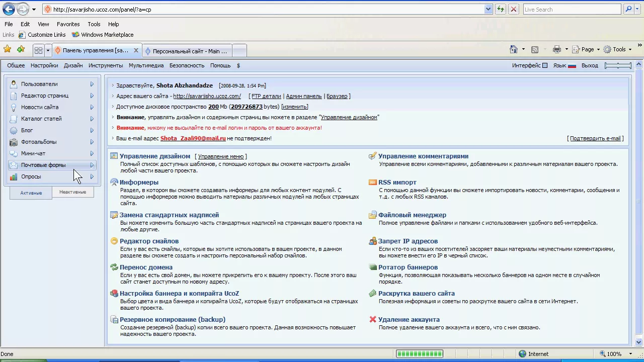Open the Инструменты menu
The image size is (644, 362).
tap(106, 65)
